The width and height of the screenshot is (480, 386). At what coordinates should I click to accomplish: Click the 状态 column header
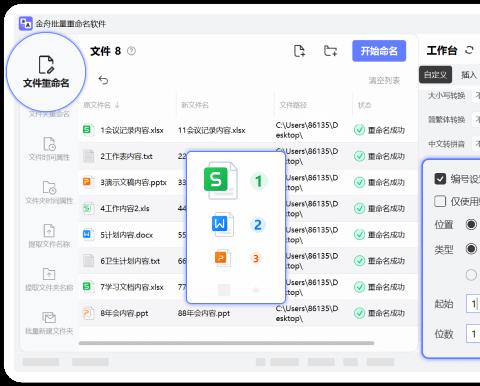tap(364, 105)
